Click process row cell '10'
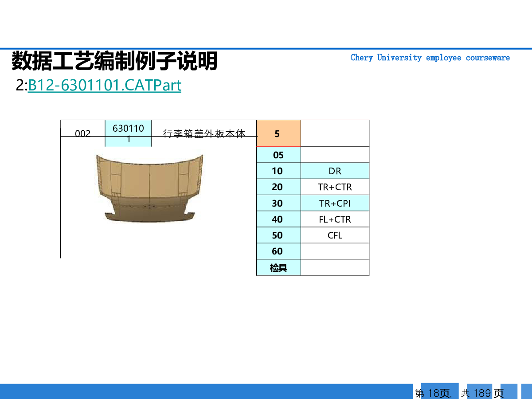Screen dimensions: 532x399 278,171
